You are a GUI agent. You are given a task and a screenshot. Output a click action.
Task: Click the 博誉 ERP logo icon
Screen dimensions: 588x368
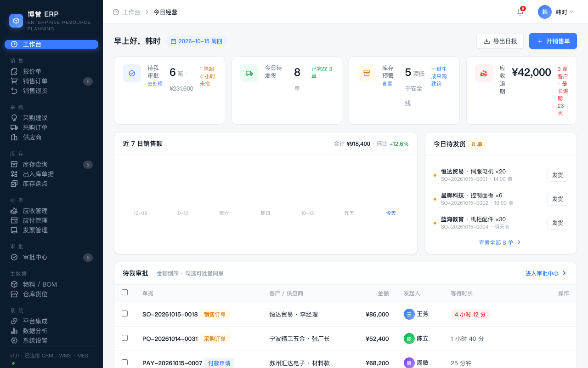[x=16, y=21]
